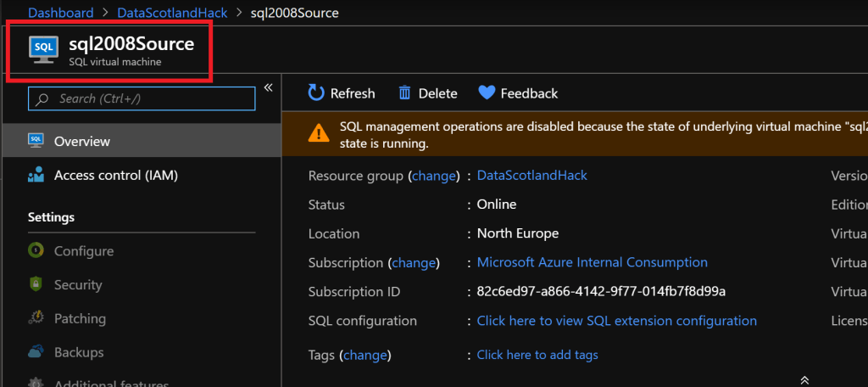This screenshot has height=387, width=868.
Task: Click the SQL virtual machine header icon
Action: pyautogui.click(x=43, y=48)
